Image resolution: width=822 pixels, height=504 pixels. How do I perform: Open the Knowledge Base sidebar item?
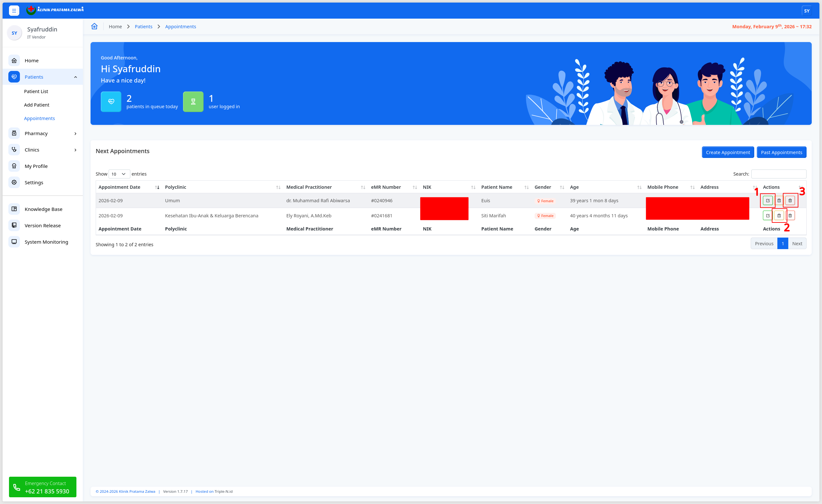click(43, 209)
